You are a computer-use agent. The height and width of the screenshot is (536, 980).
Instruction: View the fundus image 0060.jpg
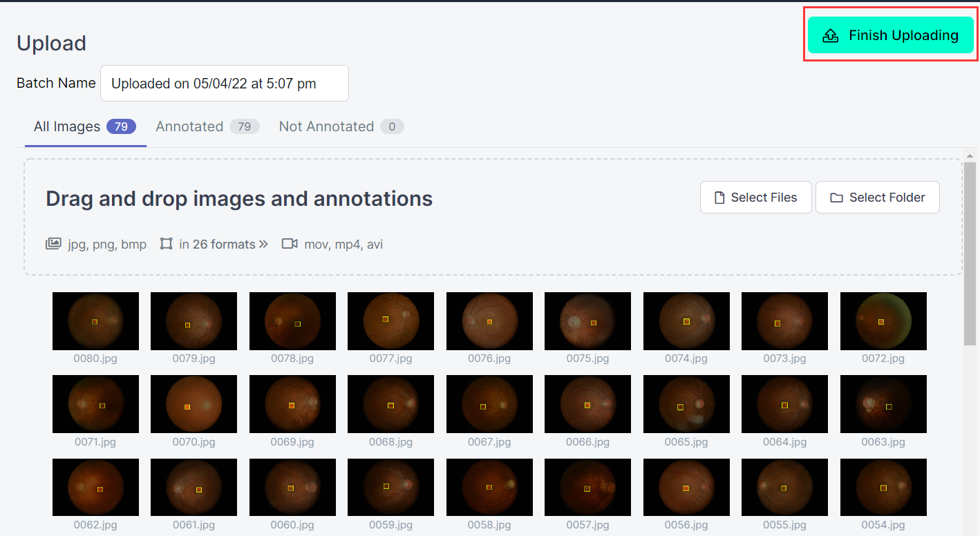292,488
